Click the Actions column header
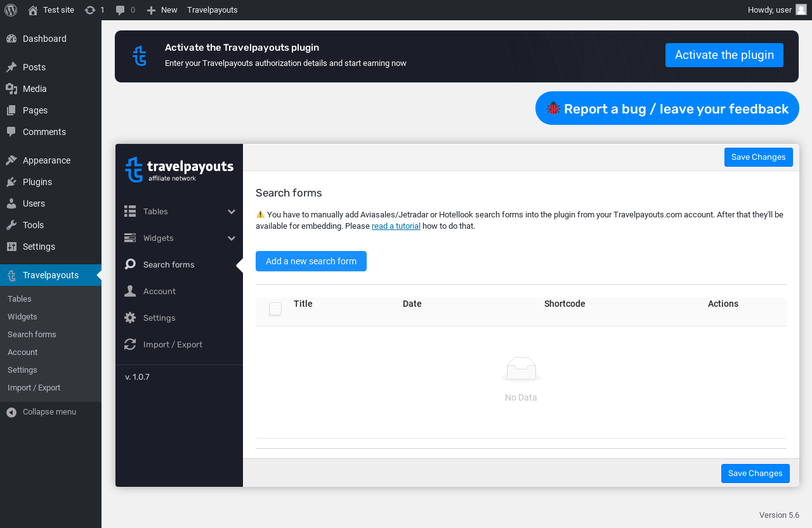The width and height of the screenshot is (812, 528). pos(723,304)
